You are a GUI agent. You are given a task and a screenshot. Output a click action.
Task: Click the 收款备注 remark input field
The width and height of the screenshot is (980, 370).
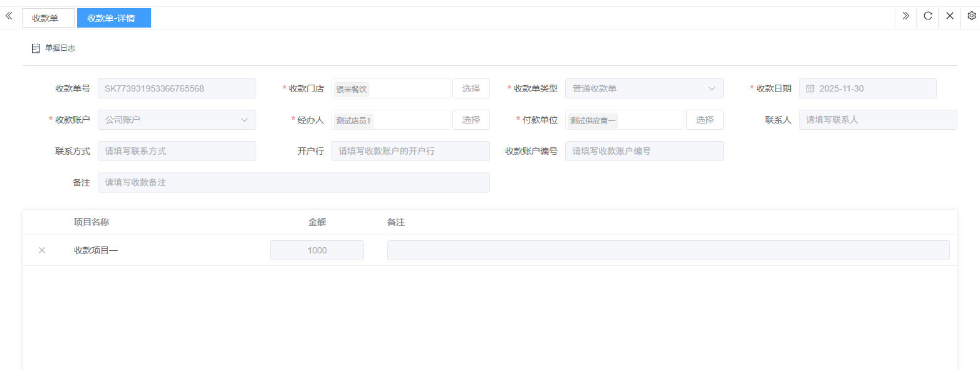293,182
